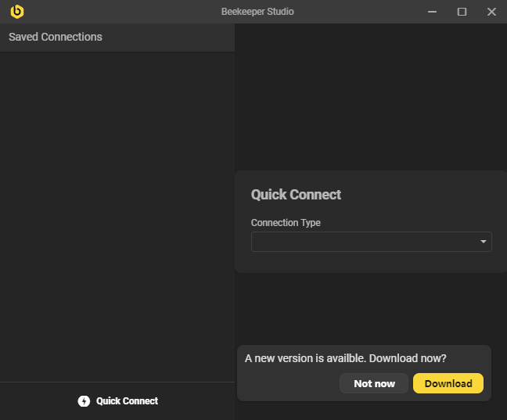Click the Beekeeper Studio title bar text
Screen dimensions: 507x420
click(x=257, y=12)
